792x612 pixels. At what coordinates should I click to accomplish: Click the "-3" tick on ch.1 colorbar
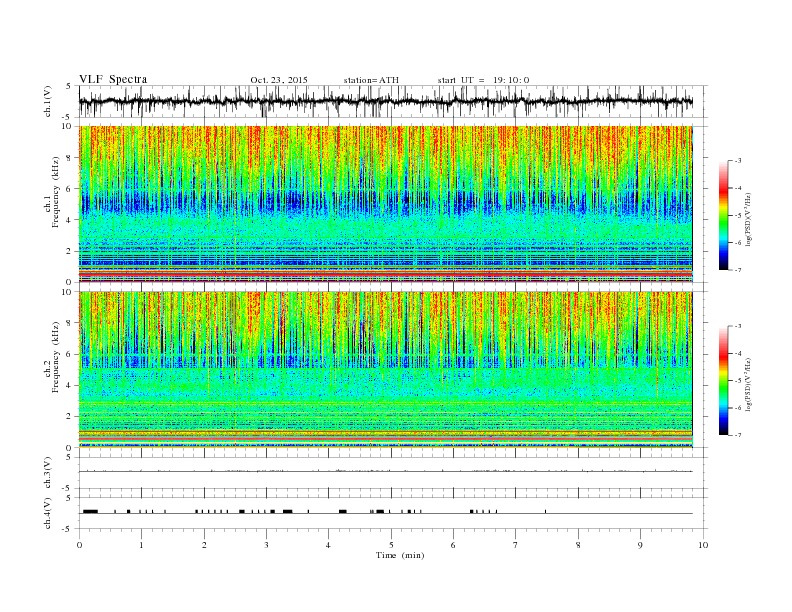click(x=738, y=161)
